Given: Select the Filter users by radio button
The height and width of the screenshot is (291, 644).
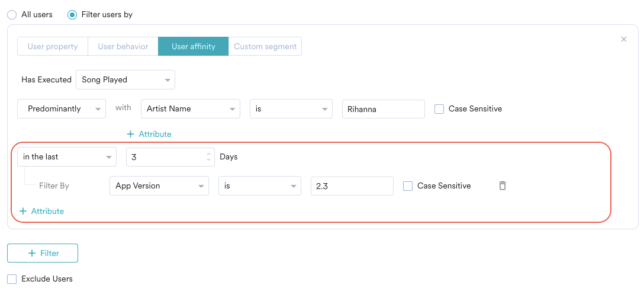Looking at the screenshot, I should pyautogui.click(x=72, y=14).
